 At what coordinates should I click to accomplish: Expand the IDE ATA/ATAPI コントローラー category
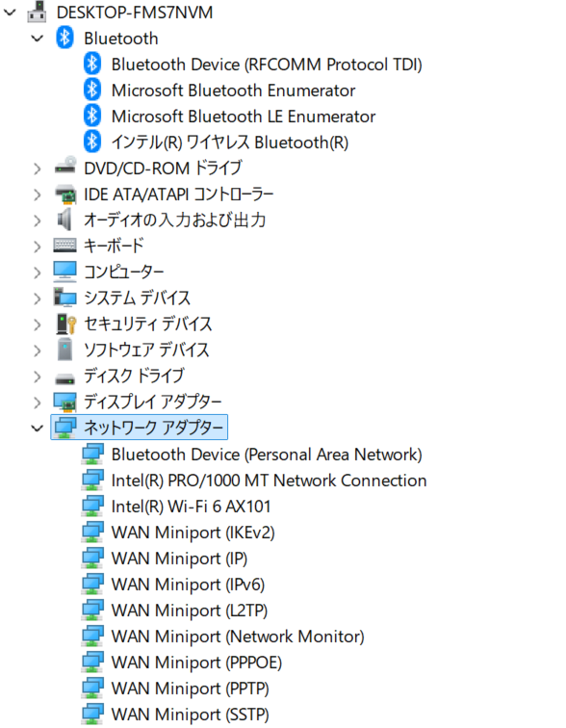38,195
